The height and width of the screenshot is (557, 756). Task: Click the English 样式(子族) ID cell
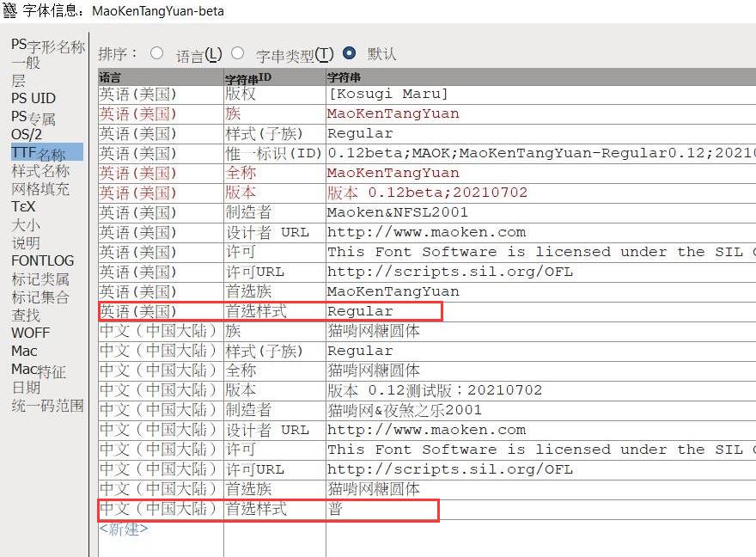(x=275, y=133)
